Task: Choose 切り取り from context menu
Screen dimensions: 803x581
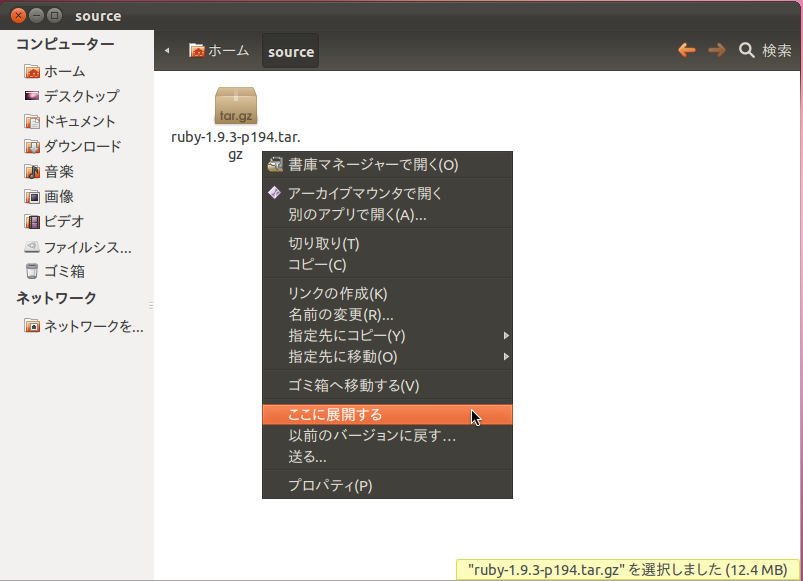Action: tap(387, 244)
